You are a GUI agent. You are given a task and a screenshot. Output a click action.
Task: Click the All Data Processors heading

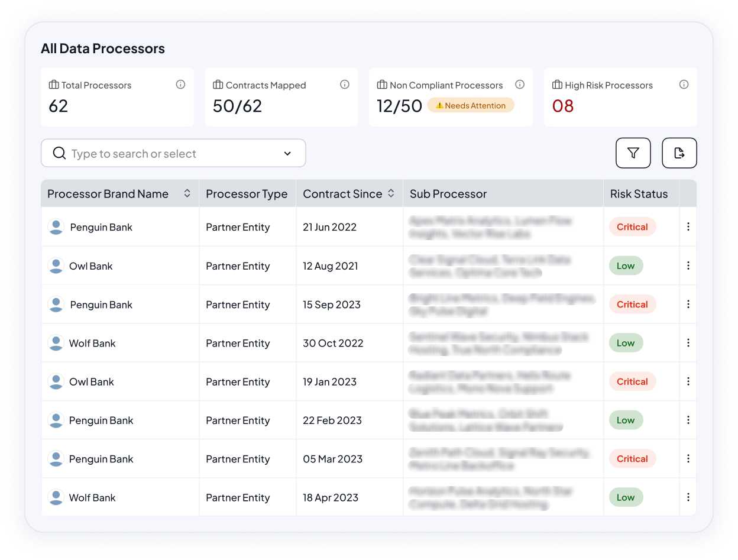pyautogui.click(x=103, y=48)
